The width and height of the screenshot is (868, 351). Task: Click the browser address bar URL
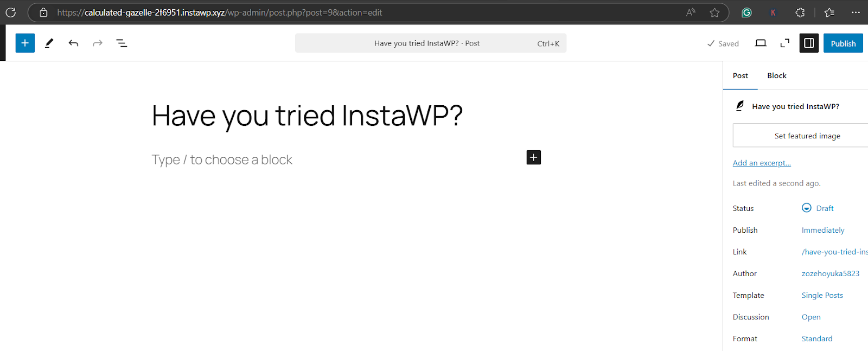click(x=219, y=12)
